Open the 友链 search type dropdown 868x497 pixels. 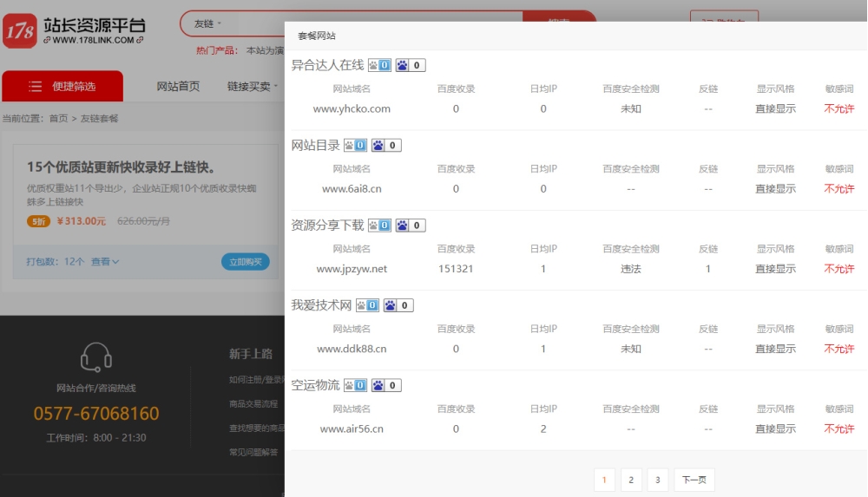208,23
